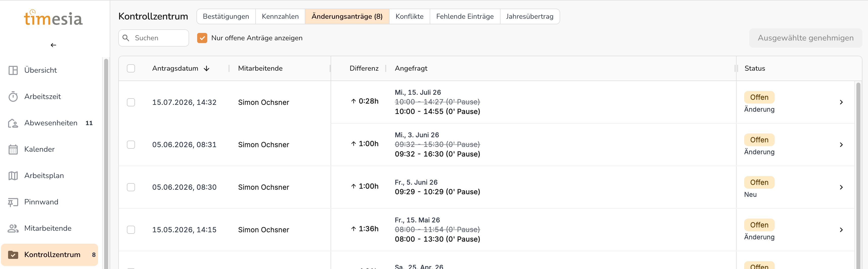Click the Mitarbeitende people icon
868x269 pixels.
(13, 228)
